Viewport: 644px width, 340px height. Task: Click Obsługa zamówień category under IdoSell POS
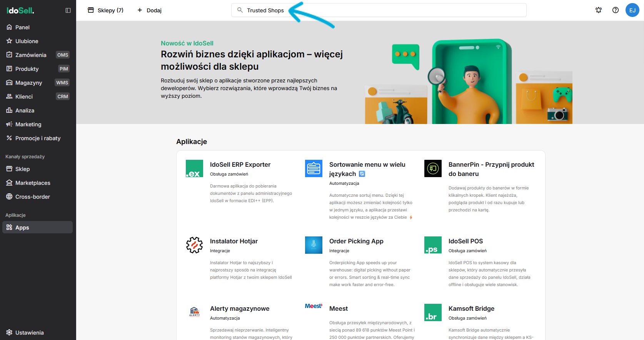[467, 251]
